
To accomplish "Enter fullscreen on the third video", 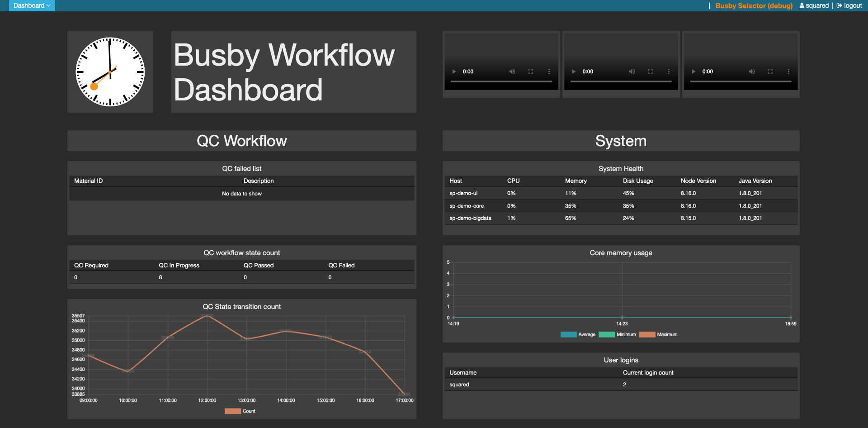I will [x=770, y=71].
